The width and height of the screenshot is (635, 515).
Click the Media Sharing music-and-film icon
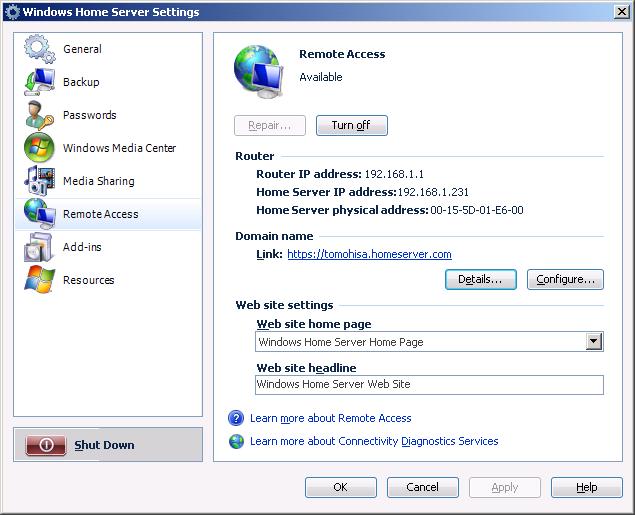tap(39, 181)
